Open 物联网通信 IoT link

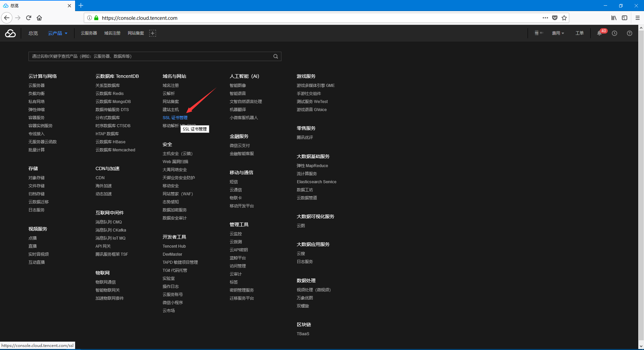106,282
